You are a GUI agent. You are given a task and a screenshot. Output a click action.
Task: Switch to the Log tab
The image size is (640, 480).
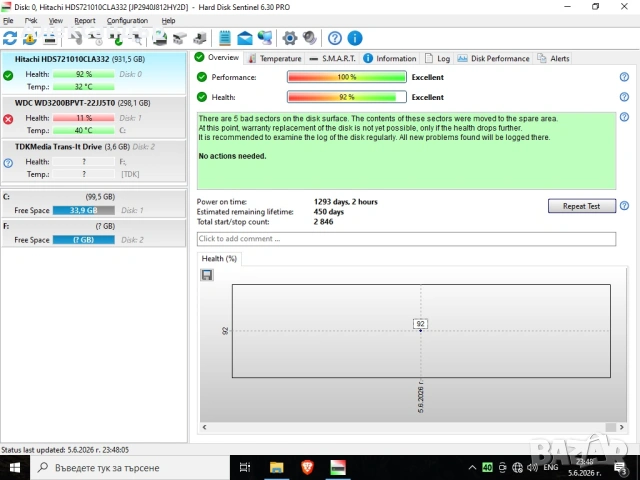click(438, 58)
